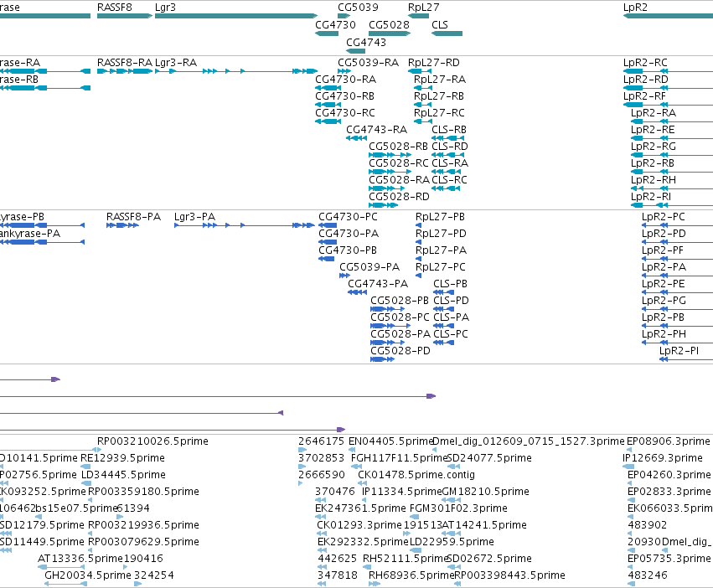
Task: Open EST FGM301F02.3prime
Action: (458, 508)
